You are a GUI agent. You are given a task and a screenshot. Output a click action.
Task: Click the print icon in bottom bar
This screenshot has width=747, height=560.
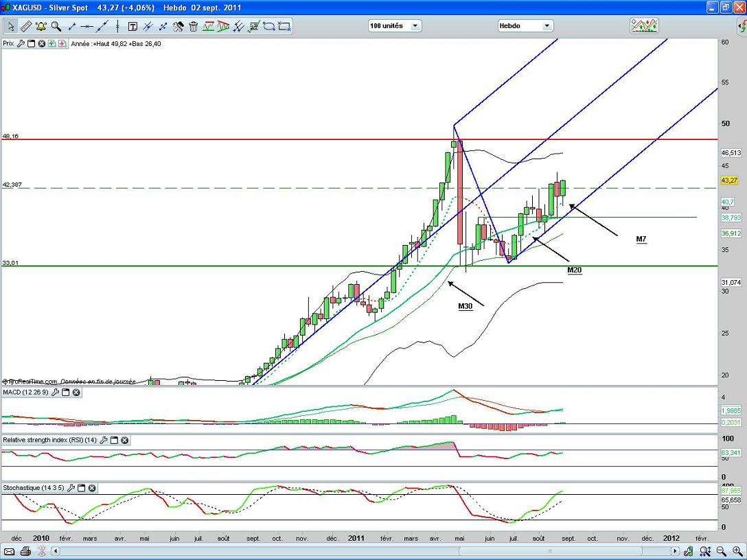click(25, 551)
